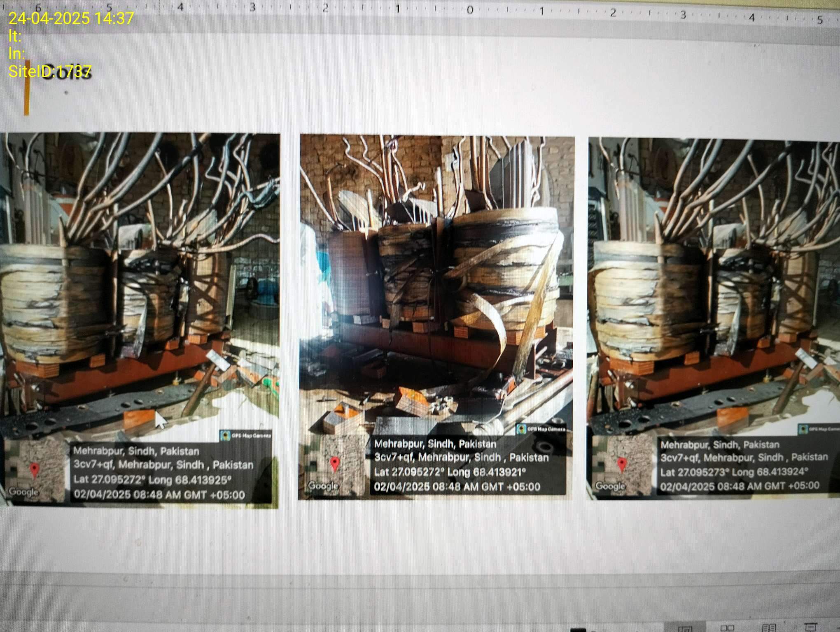Click the "Coils" heading text

tap(66, 72)
